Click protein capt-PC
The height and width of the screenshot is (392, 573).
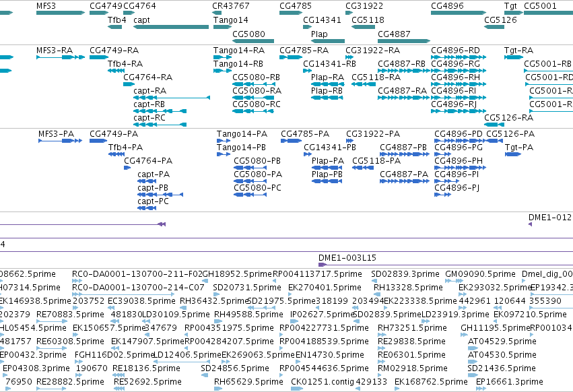coord(147,208)
